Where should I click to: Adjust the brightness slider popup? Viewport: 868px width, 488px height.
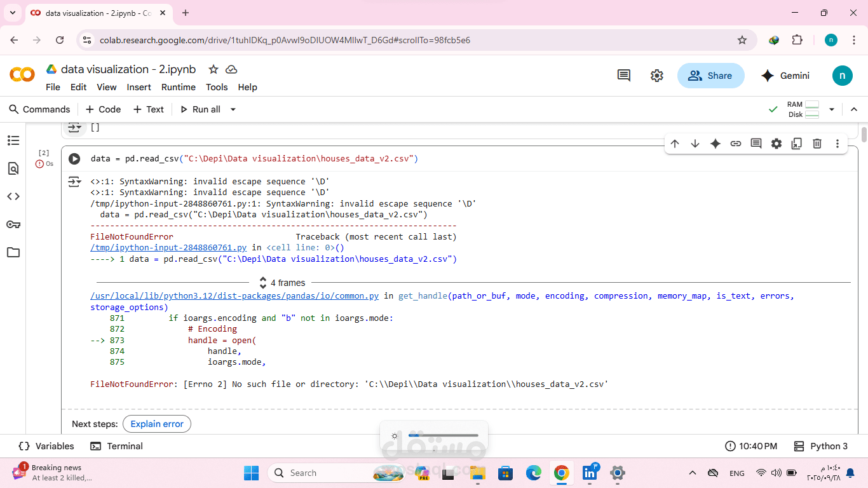pos(444,436)
